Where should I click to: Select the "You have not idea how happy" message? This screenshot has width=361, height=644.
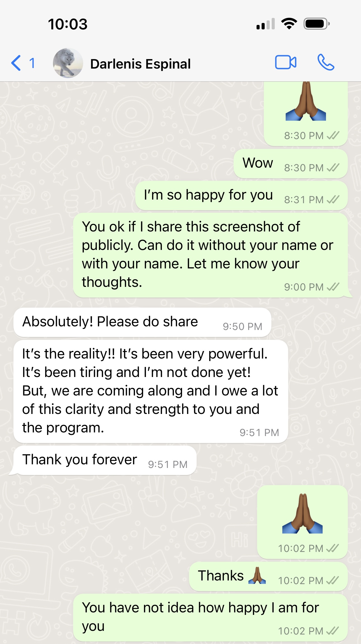pos(210,617)
